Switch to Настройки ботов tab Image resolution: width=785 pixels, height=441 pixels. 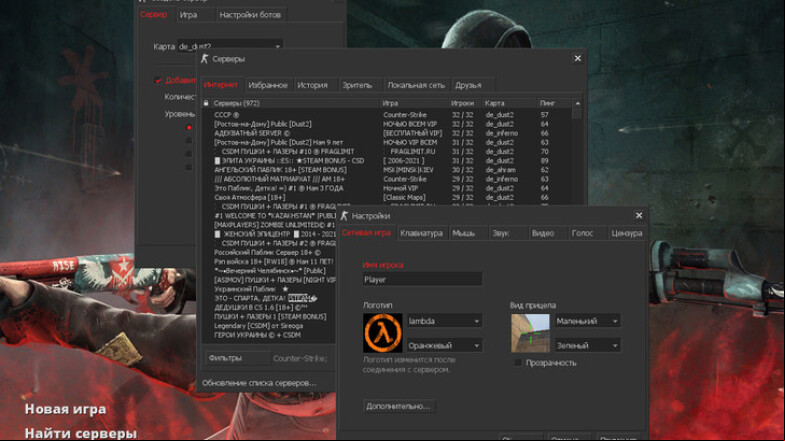pyautogui.click(x=250, y=15)
